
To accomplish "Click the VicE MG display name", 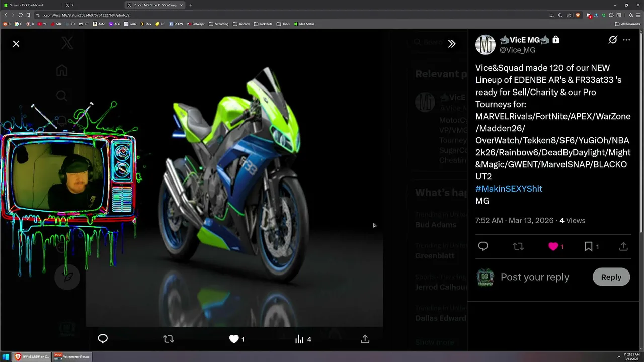I will point(525,40).
